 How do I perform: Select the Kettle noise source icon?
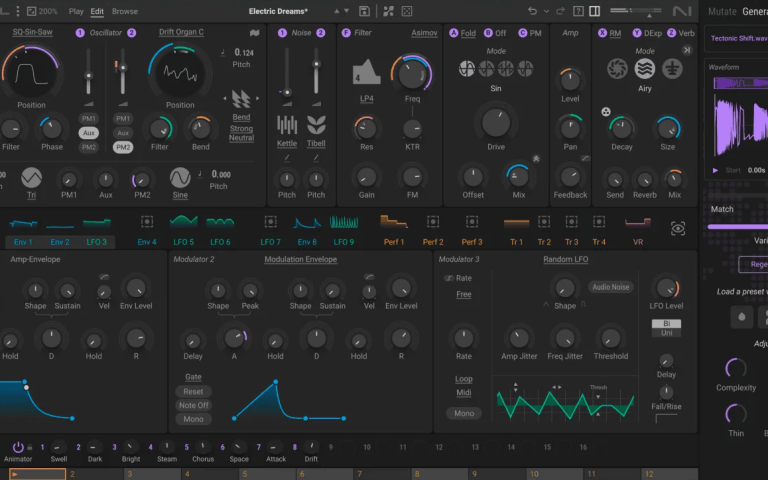pyautogui.click(x=287, y=125)
